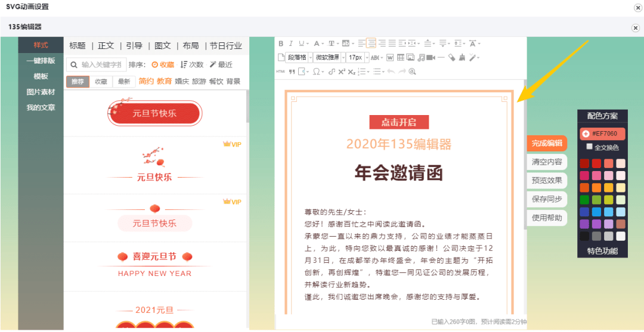Open 一键排版 in the left sidebar
Image resolution: width=644 pixels, height=332 pixels.
coord(41,61)
